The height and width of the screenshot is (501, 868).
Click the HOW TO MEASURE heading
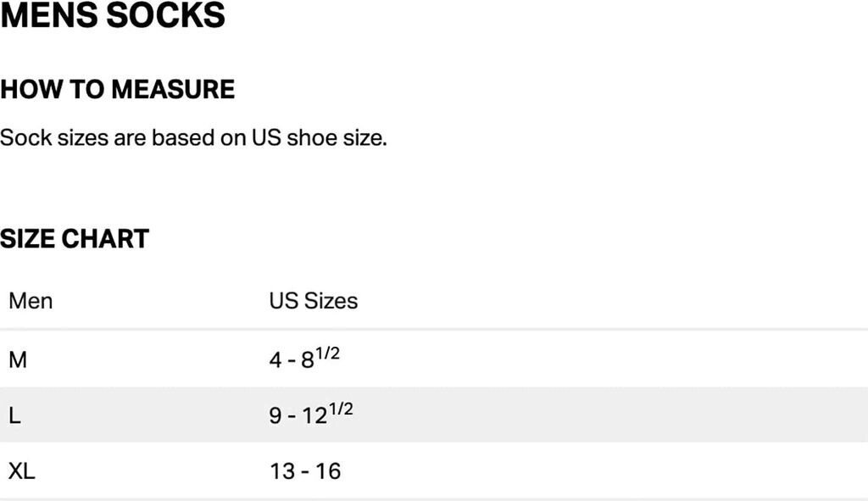point(117,89)
